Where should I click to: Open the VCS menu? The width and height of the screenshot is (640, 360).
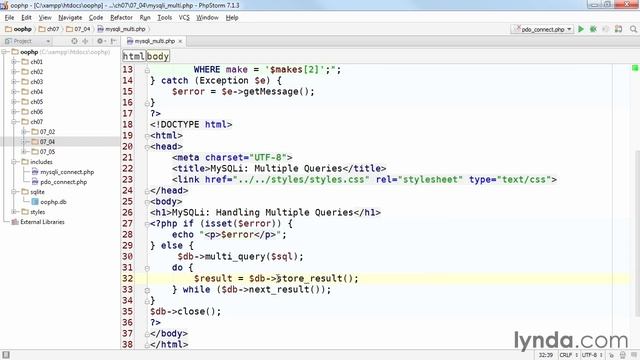(184, 18)
